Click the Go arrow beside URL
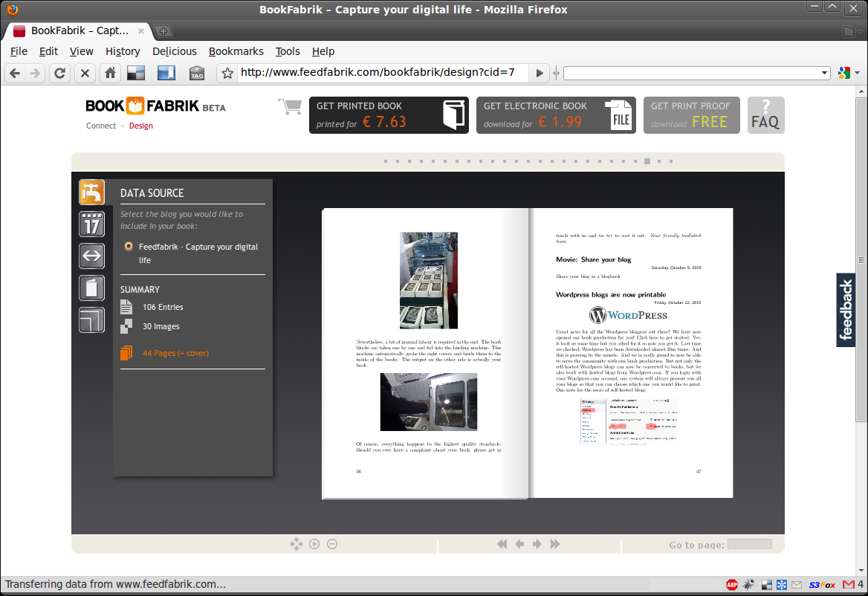 pyautogui.click(x=540, y=73)
